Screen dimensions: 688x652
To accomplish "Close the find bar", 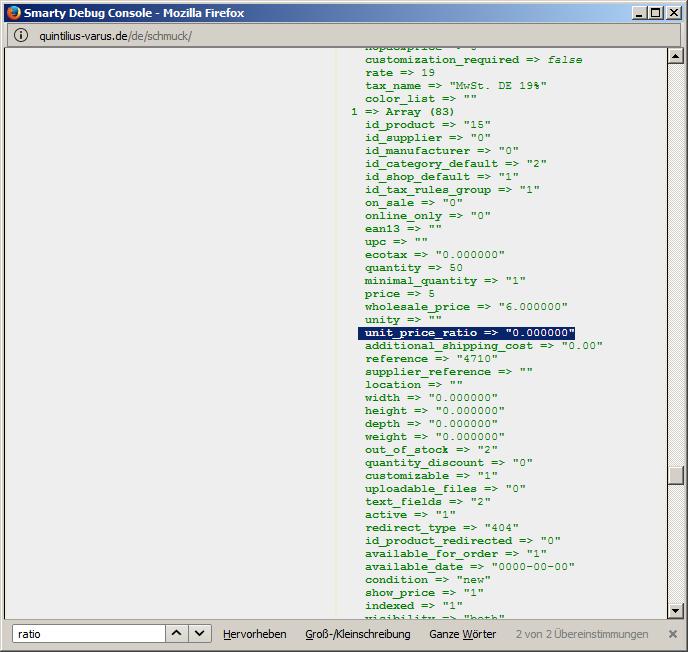I will click(x=672, y=634).
